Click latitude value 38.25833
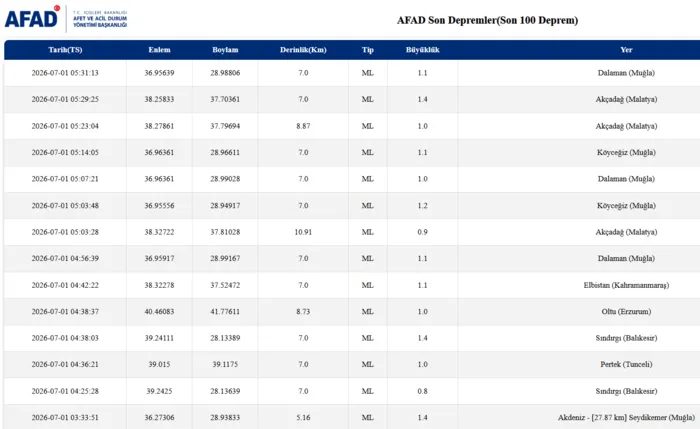This screenshot has width=700, height=429. click(x=159, y=99)
